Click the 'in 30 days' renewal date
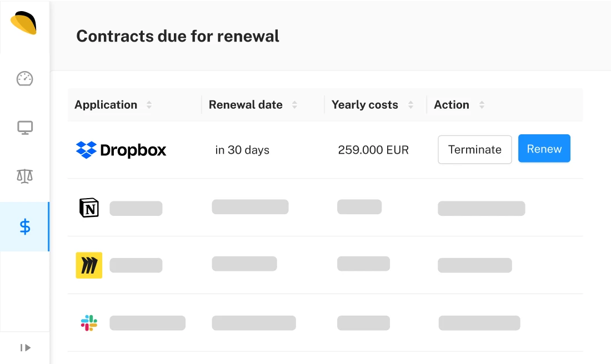The image size is (611, 364). (x=242, y=150)
